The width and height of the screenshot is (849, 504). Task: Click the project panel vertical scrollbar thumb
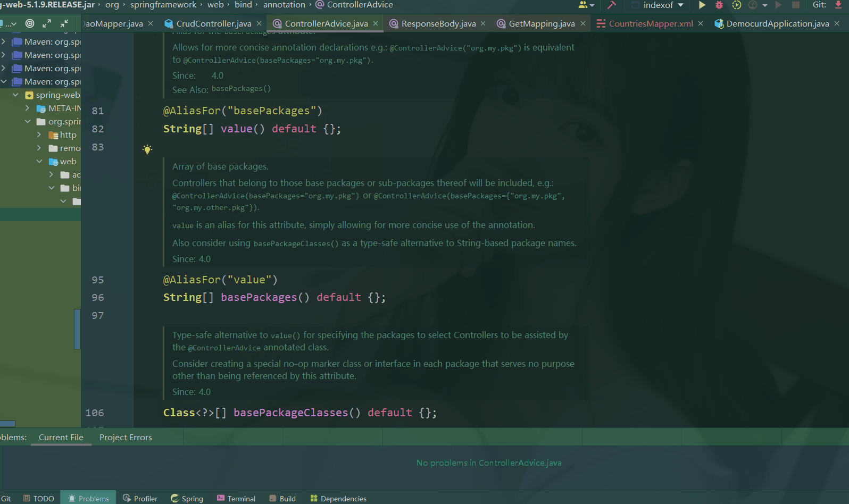tap(77, 329)
